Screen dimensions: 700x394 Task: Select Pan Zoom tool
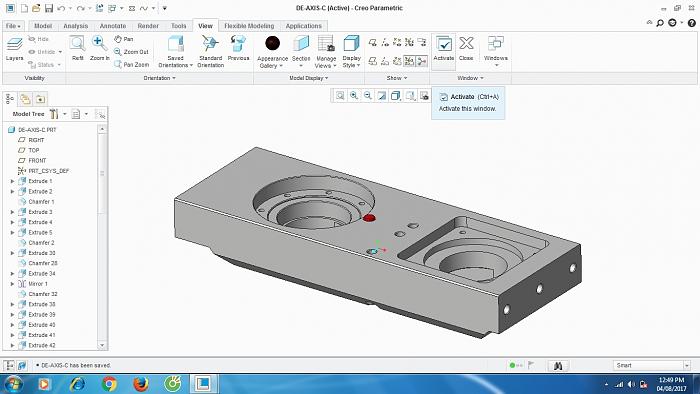pyautogui.click(x=131, y=64)
